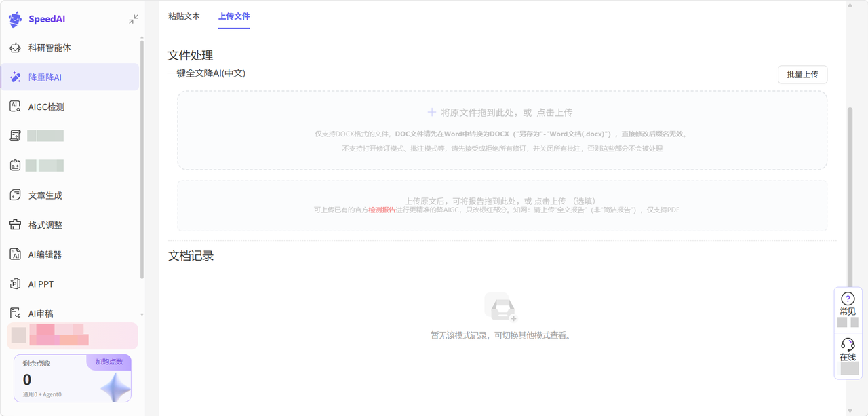Click the red 检测报告 link
This screenshot has height=416, width=868.
(382, 210)
